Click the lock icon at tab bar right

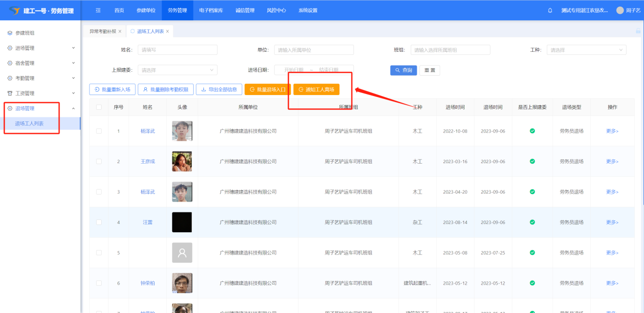pos(638,31)
